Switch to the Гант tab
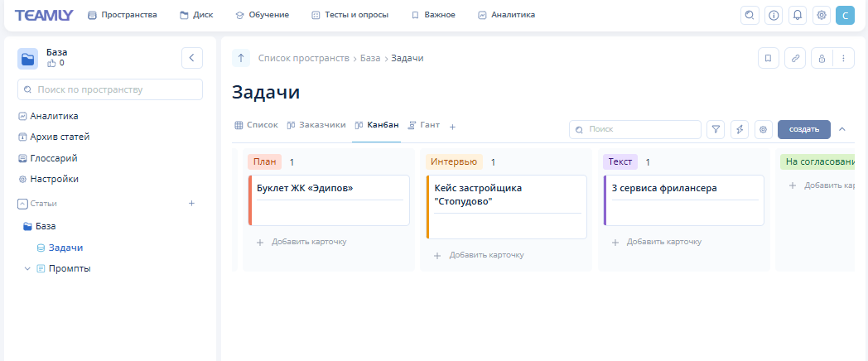Image resolution: width=868 pixels, height=361 pixels. [x=423, y=125]
